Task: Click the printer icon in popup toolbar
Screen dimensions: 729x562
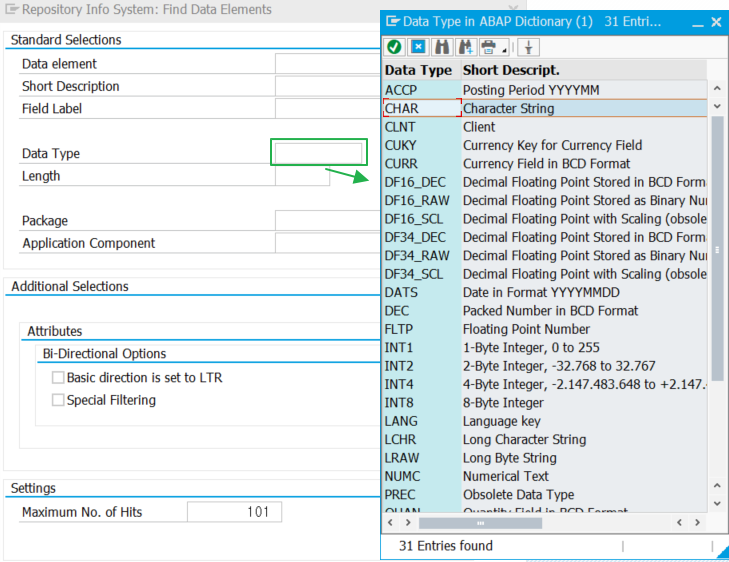Action: tap(488, 47)
